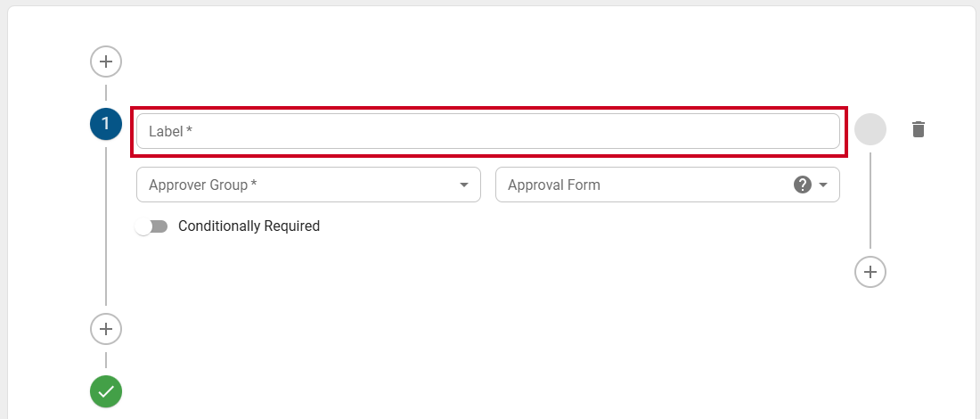Add a new step below step 1
Image resolution: width=980 pixels, height=419 pixels.
click(106, 329)
